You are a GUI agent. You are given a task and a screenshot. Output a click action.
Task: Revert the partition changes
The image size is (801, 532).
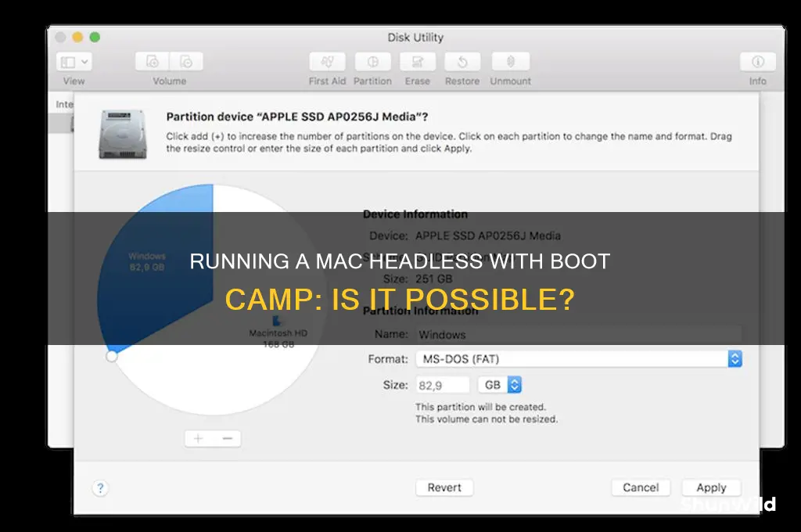pyautogui.click(x=444, y=487)
